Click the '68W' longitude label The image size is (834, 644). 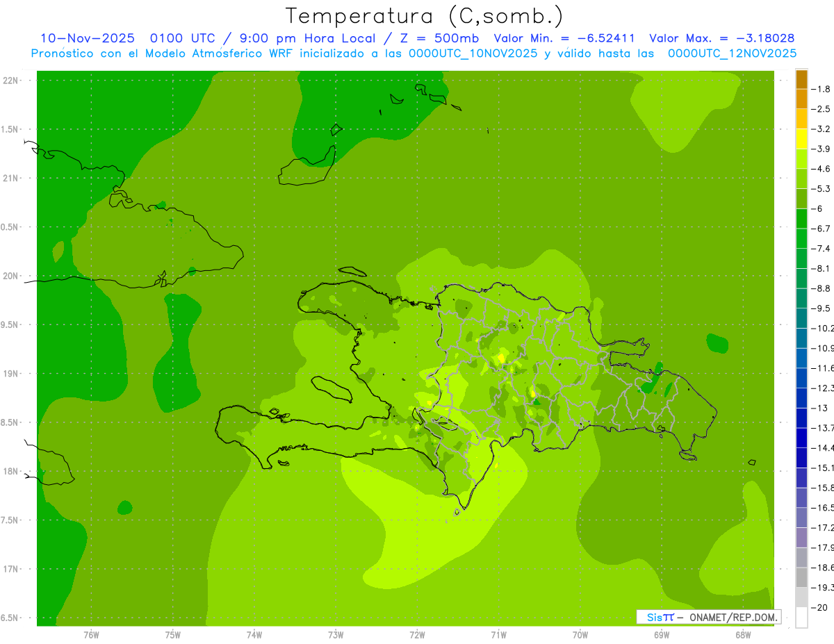click(743, 634)
